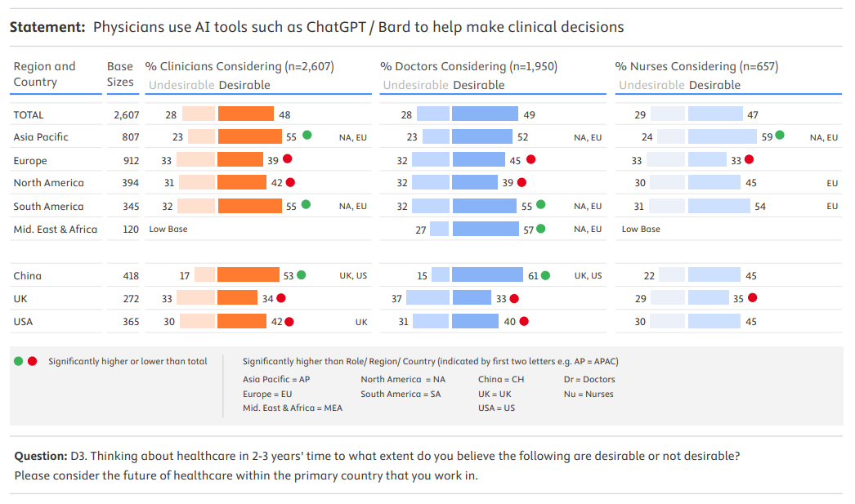Click green dot beside Asia Pacific clinicians 55
This screenshot has height=504, width=855.
coord(307,136)
